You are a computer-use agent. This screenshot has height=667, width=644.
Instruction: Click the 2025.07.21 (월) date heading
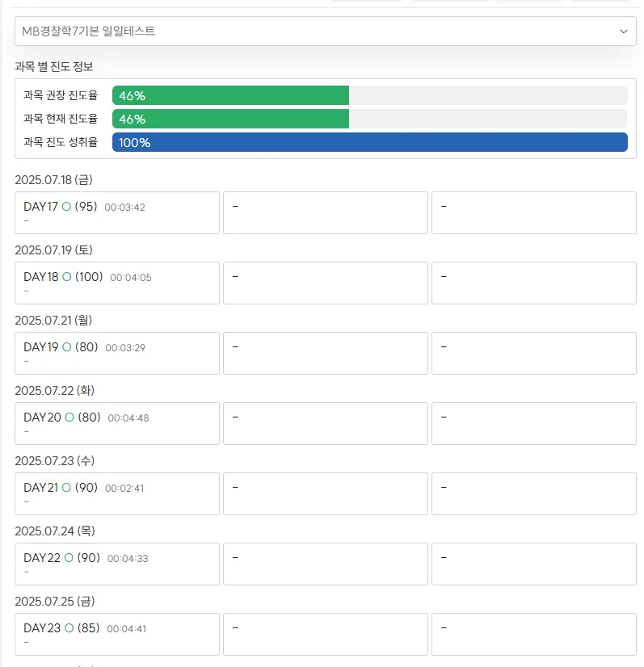pyautogui.click(x=53, y=321)
